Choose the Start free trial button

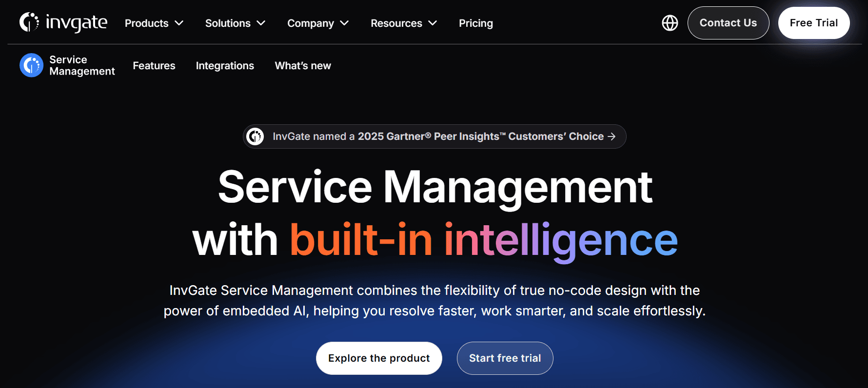505,358
